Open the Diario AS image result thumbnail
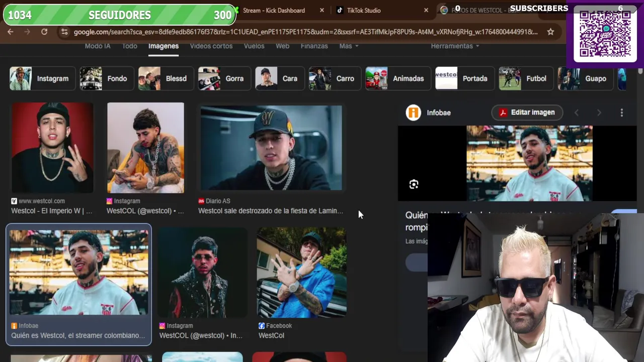644x362 pixels. (x=271, y=148)
